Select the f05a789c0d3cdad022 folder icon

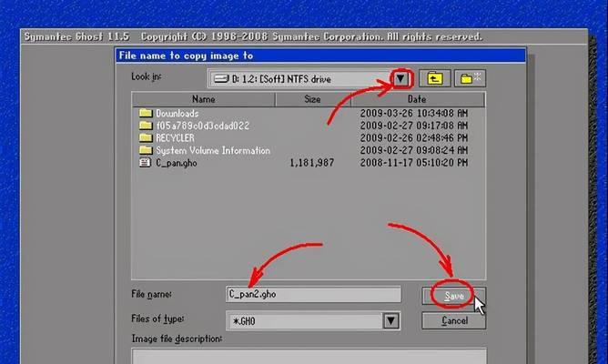146,126
